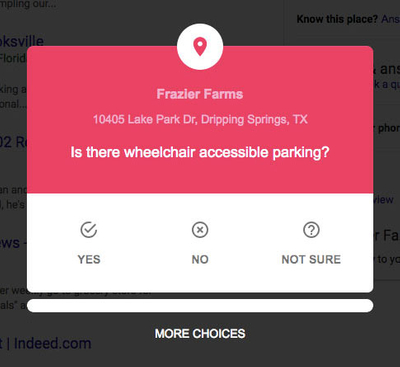Select the NOT SURE label
The image size is (400, 367).
pos(311,259)
